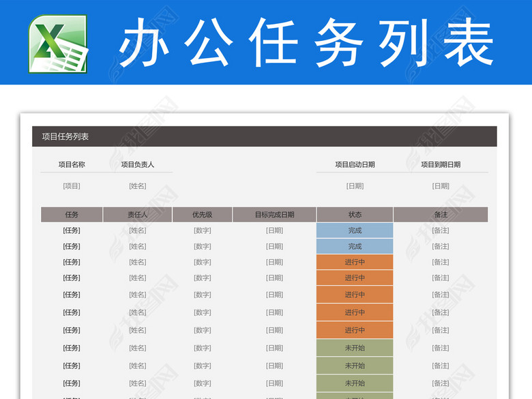Click [日期] field under 项目到期日期

point(441,186)
